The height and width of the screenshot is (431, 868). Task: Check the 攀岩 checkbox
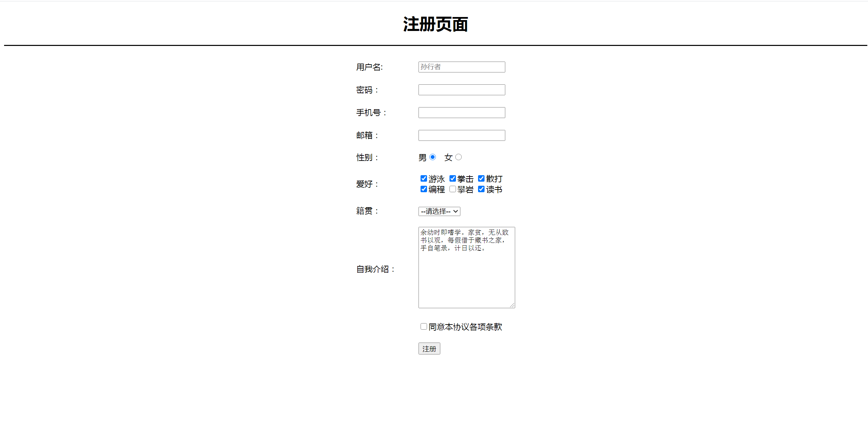point(453,189)
